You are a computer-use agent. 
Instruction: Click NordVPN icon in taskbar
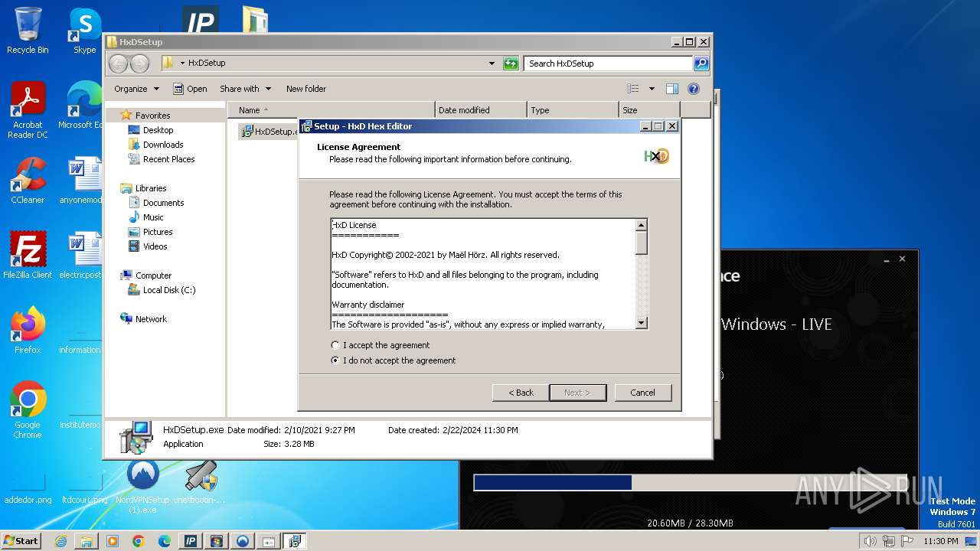243,541
